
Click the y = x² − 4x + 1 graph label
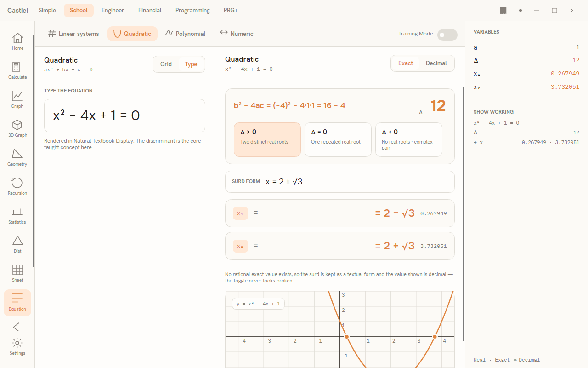258,304
